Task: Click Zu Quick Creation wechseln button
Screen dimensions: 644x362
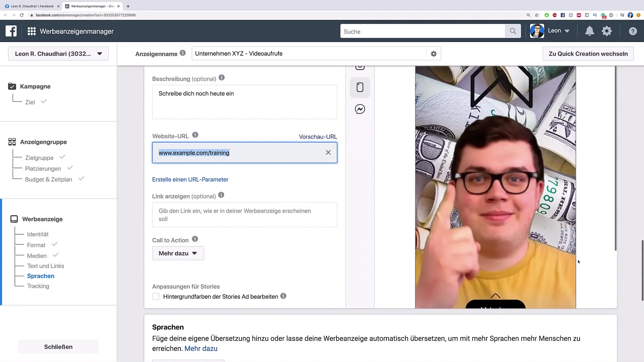Action: [x=588, y=54]
